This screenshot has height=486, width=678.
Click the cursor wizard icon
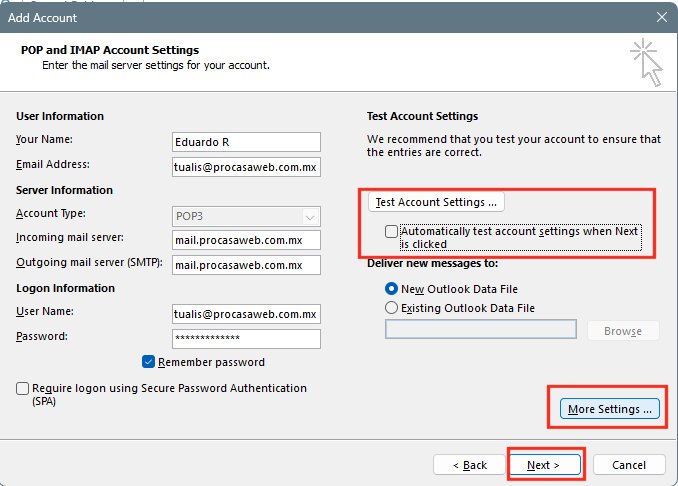coord(645,63)
